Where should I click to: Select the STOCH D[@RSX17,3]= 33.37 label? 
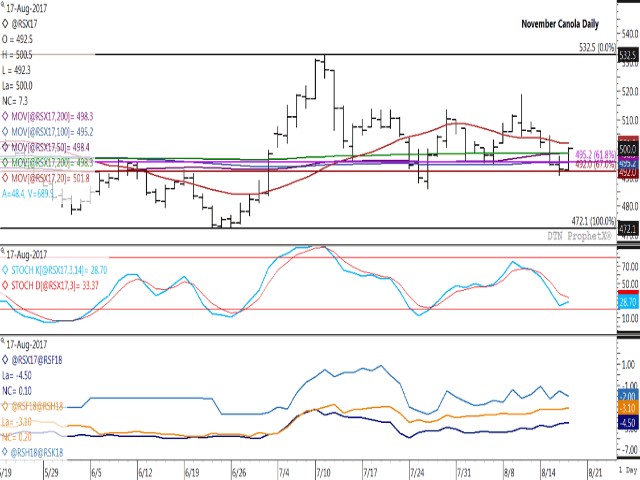pyautogui.click(x=55, y=285)
